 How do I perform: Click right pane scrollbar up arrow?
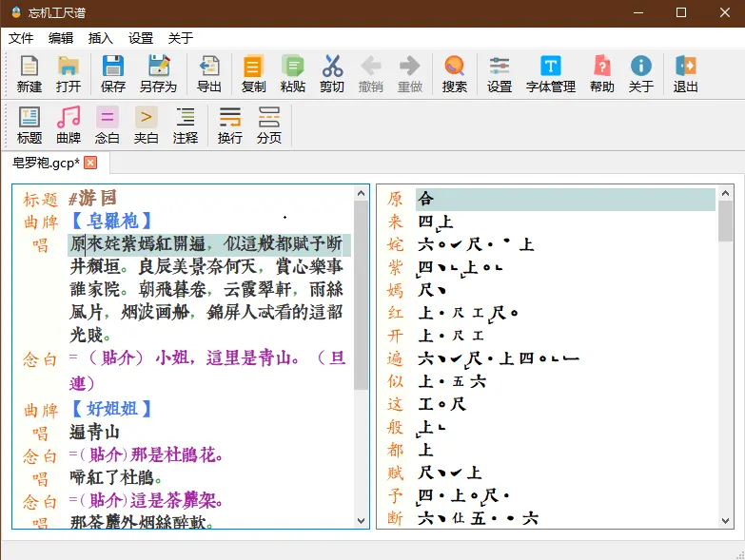coord(725,193)
